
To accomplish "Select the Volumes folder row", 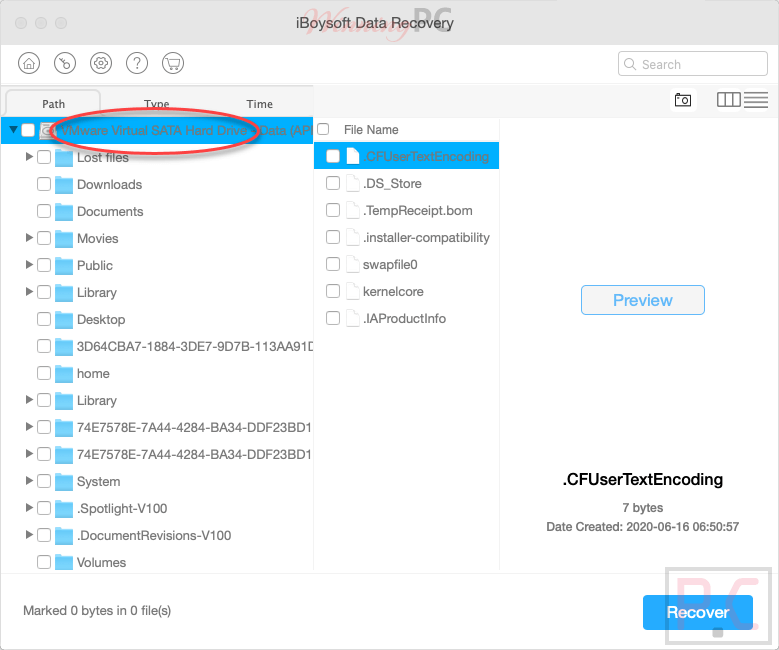I will pos(157,562).
